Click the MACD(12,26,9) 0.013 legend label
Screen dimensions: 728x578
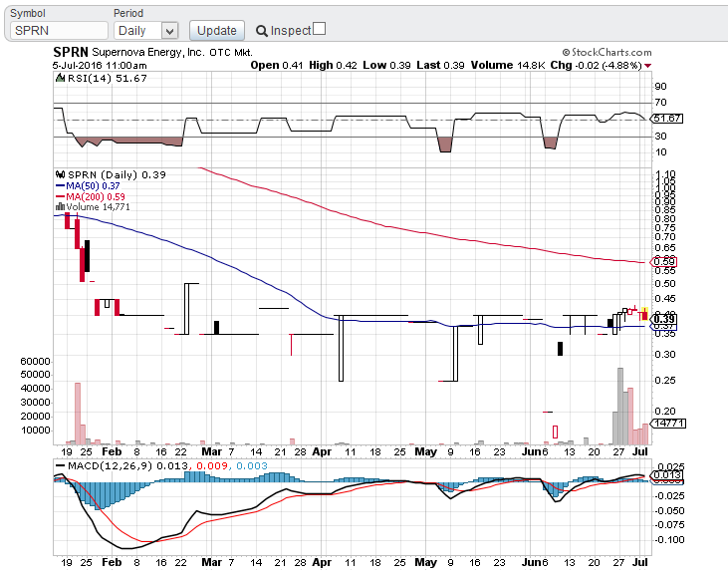click(128, 466)
